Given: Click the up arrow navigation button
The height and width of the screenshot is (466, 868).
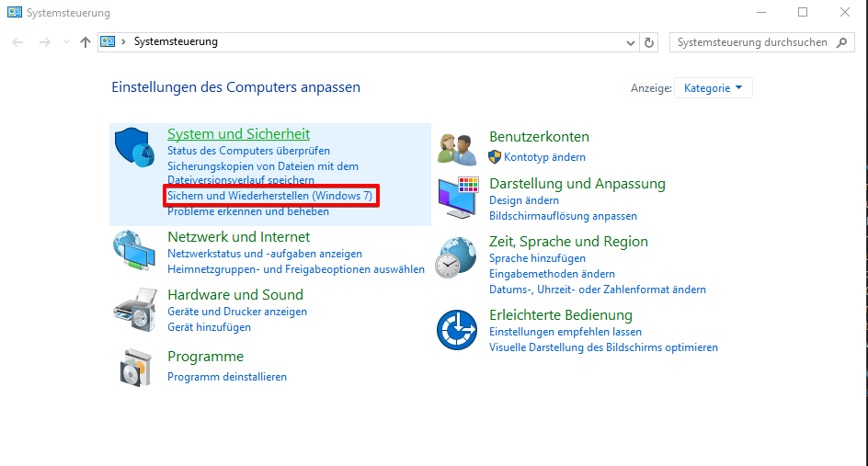Looking at the screenshot, I should pos(86,42).
